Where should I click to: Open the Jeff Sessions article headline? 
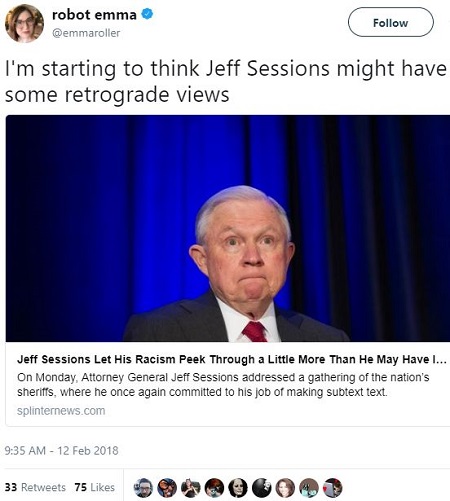point(232,359)
